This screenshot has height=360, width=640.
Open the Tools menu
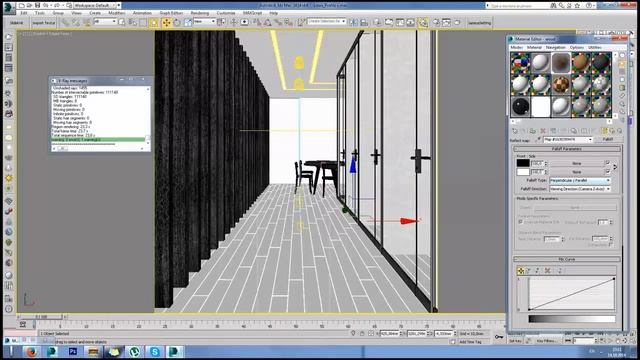pyautogui.click(x=40, y=13)
